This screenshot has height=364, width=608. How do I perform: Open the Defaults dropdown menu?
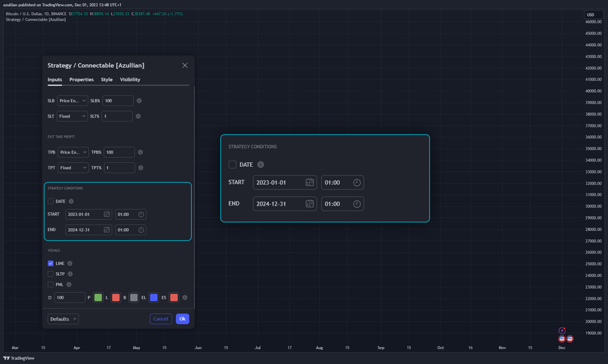(63, 319)
